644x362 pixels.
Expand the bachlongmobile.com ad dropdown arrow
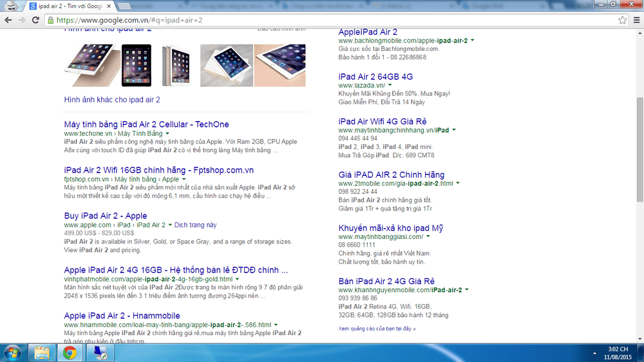[472, 41]
